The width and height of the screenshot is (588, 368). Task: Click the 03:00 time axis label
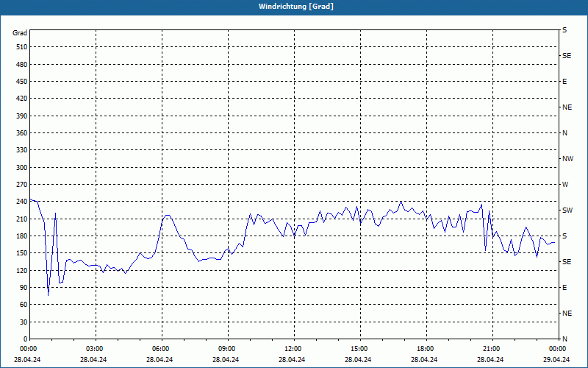click(x=95, y=349)
